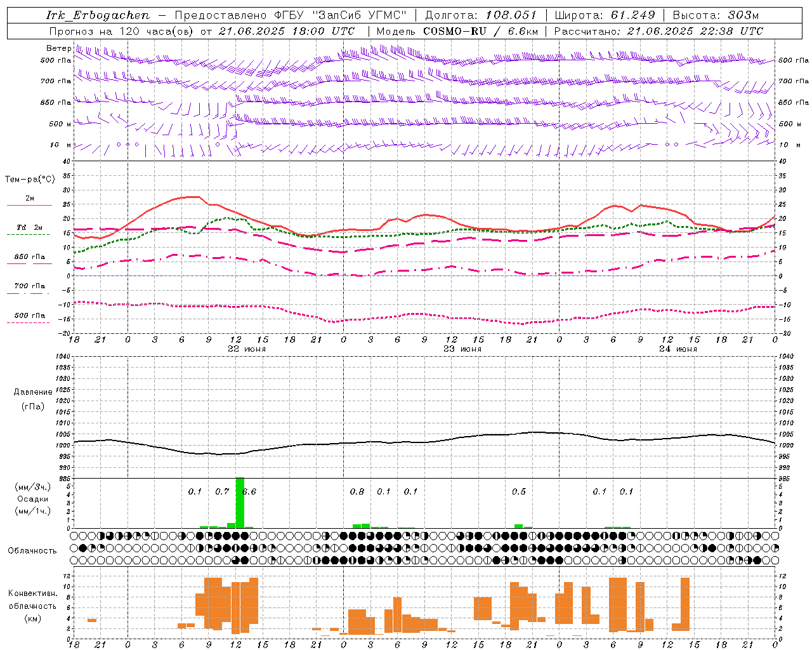Click the elevation text Высота: 303м
Image resolution: width=812 pixels, height=650 pixels.
715,15
